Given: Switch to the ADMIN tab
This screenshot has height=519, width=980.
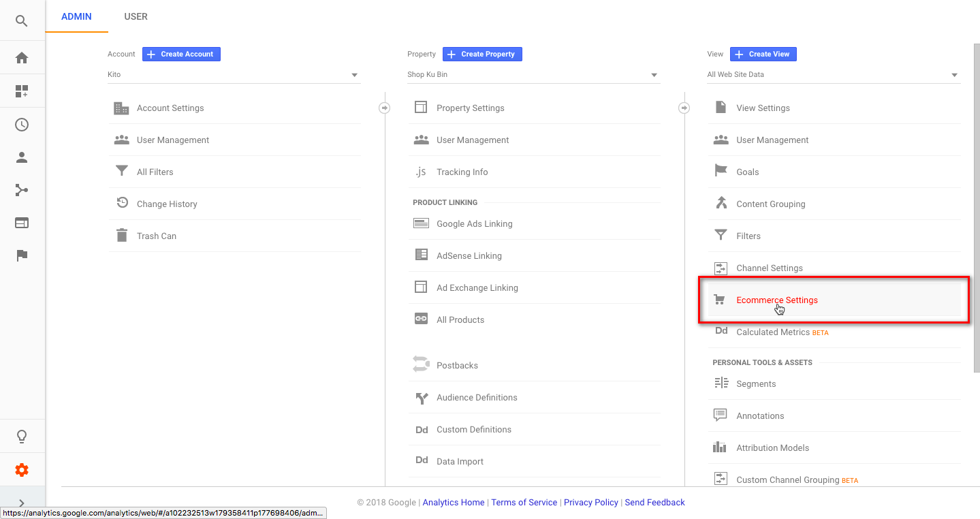Looking at the screenshot, I should [x=76, y=16].
